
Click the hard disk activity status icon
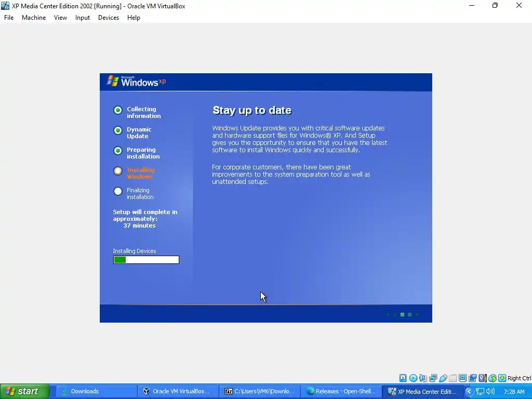pyautogui.click(x=403, y=378)
